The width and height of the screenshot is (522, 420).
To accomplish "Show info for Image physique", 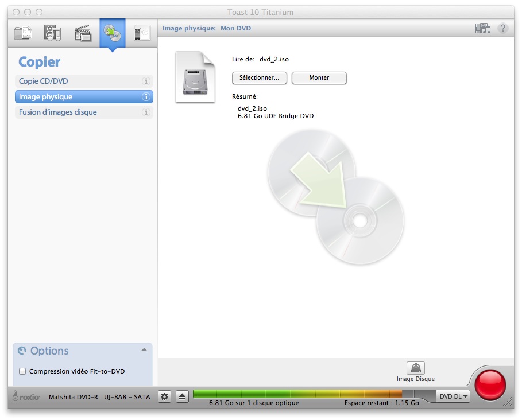I will click(x=146, y=97).
